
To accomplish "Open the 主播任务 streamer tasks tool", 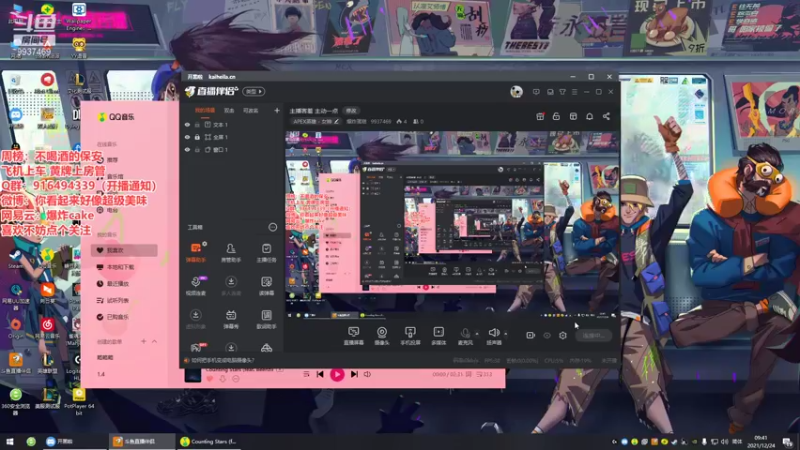I will (x=266, y=252).
